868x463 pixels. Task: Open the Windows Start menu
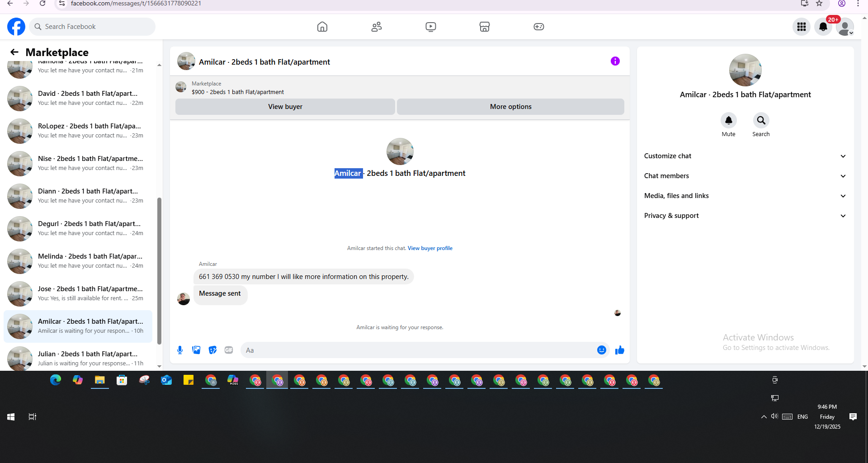[x=11, y=417]
